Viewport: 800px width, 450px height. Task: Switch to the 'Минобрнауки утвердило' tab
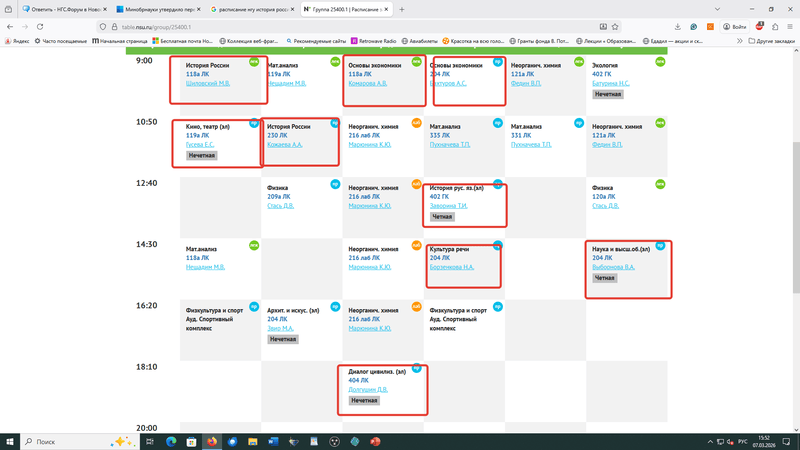pos(156,9)
